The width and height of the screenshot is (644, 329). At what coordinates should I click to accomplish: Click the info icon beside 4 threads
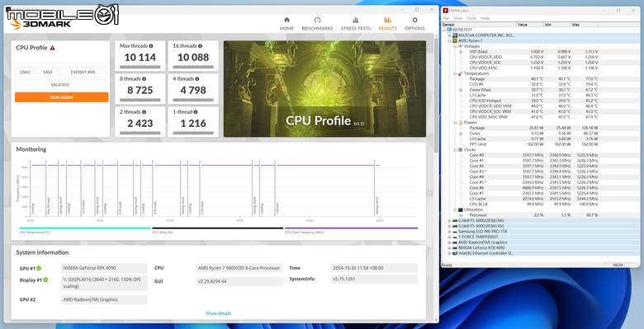click(x=197, y=79)
